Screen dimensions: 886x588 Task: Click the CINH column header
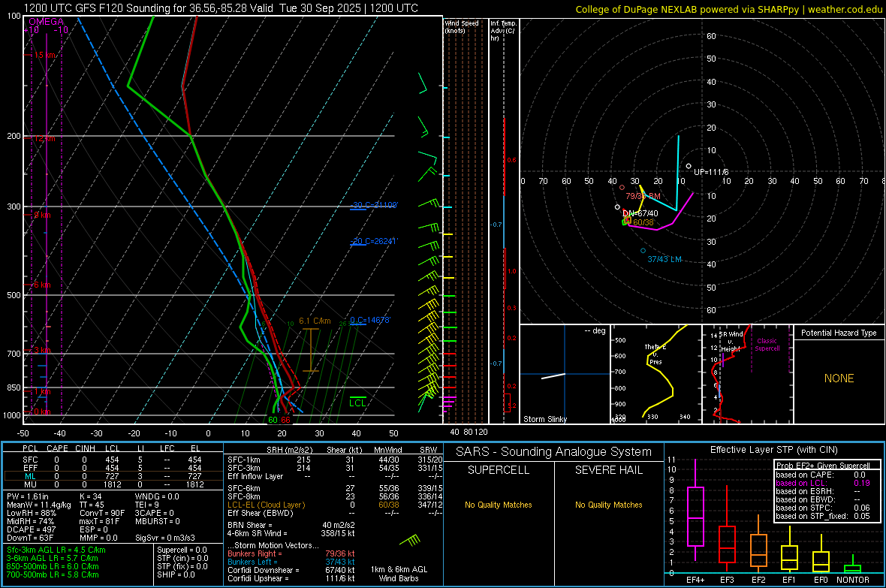coord(85,448)
